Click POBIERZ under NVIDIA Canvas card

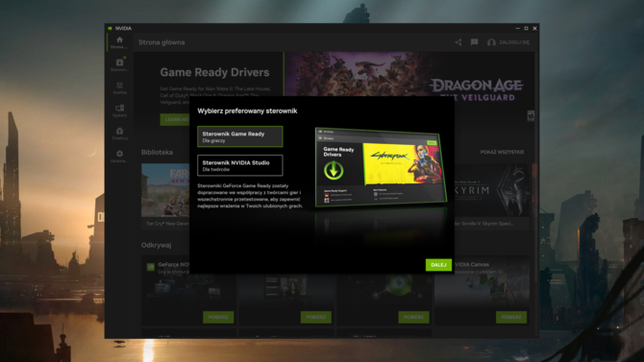pos(511,317)
